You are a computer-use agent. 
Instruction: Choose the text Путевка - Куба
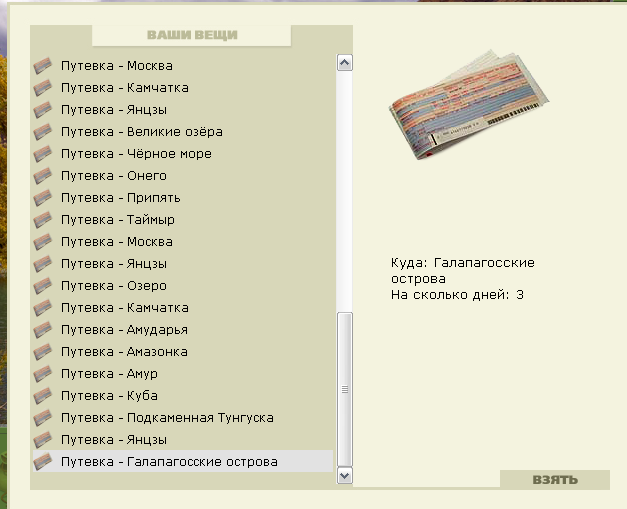pos(109,395)
